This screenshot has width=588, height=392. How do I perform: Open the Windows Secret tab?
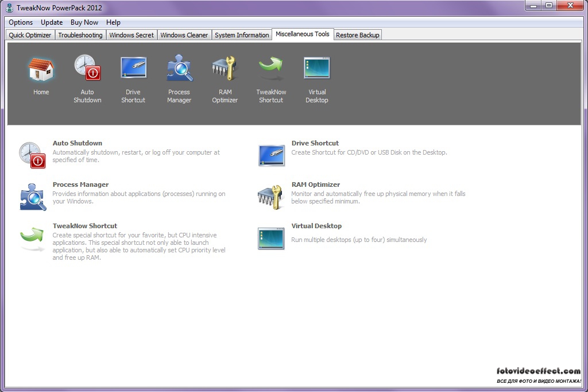coord(131,35)
